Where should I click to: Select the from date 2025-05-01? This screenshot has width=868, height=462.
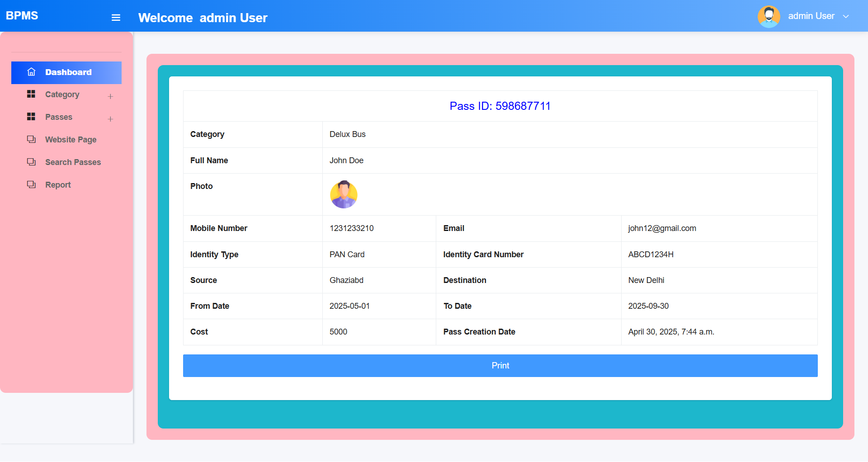349,306
